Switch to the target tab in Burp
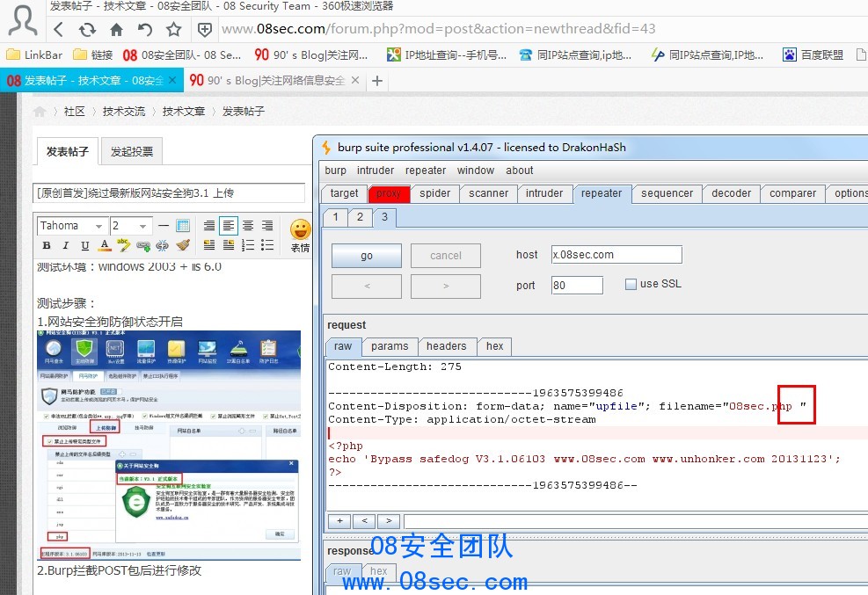This screenshot has width=868, height=595. pyautogui.click(x=344, y=193)
